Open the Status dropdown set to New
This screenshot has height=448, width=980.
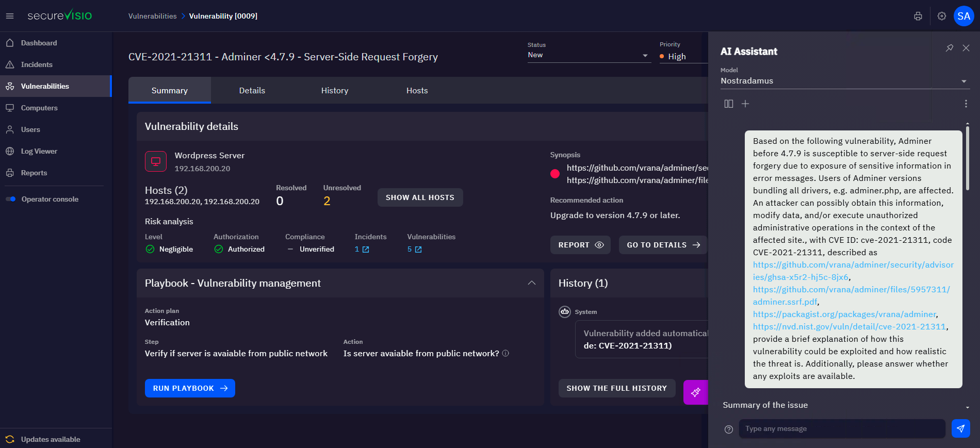589,55
